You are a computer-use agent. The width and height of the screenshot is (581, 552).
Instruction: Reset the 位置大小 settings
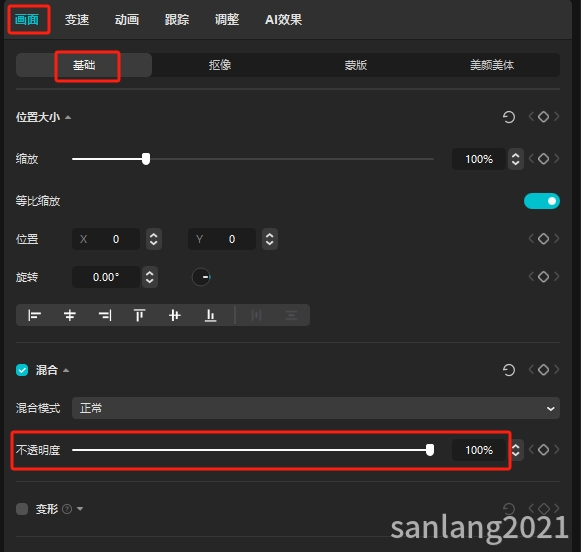tap(509, 117)
